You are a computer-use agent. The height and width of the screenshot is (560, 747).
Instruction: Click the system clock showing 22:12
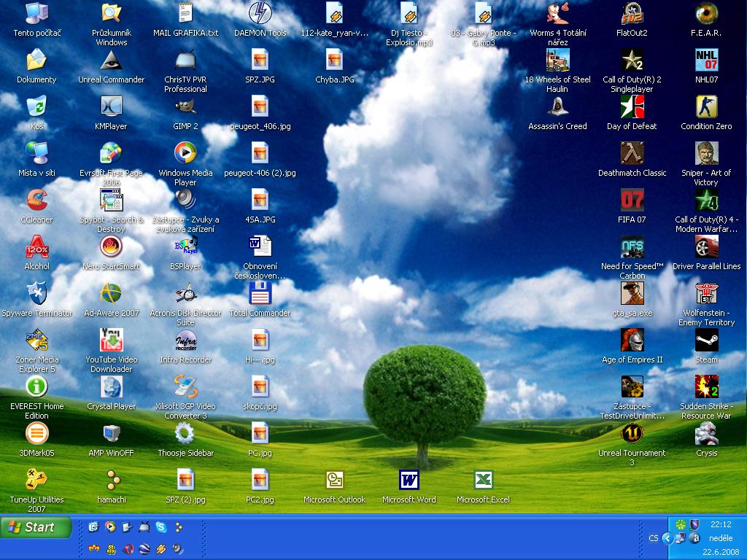coord(720,524)
